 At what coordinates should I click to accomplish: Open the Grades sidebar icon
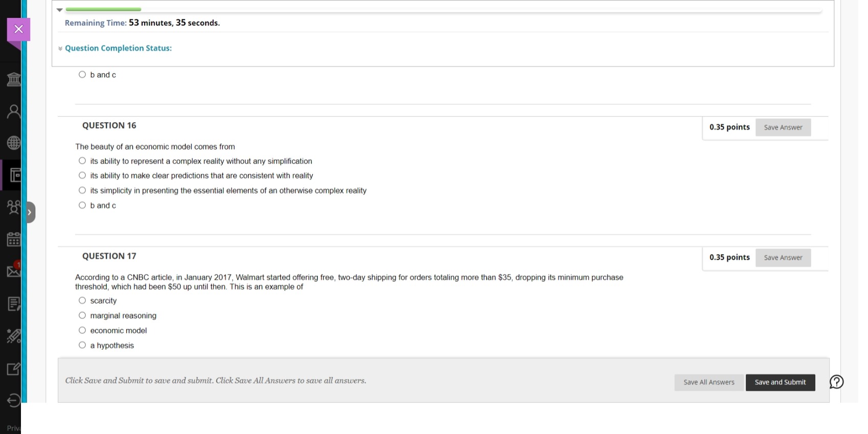pyautogui.click(x=14, y=304)
